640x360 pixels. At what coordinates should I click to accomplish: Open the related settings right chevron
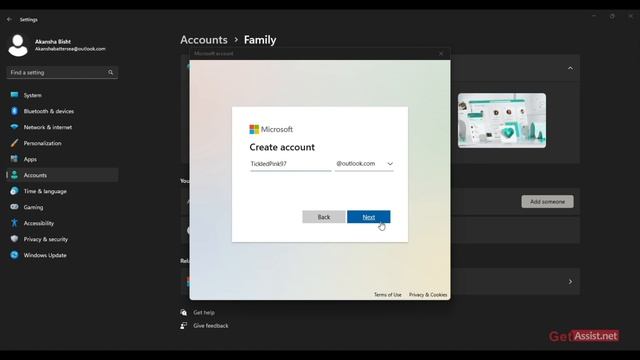570,282
